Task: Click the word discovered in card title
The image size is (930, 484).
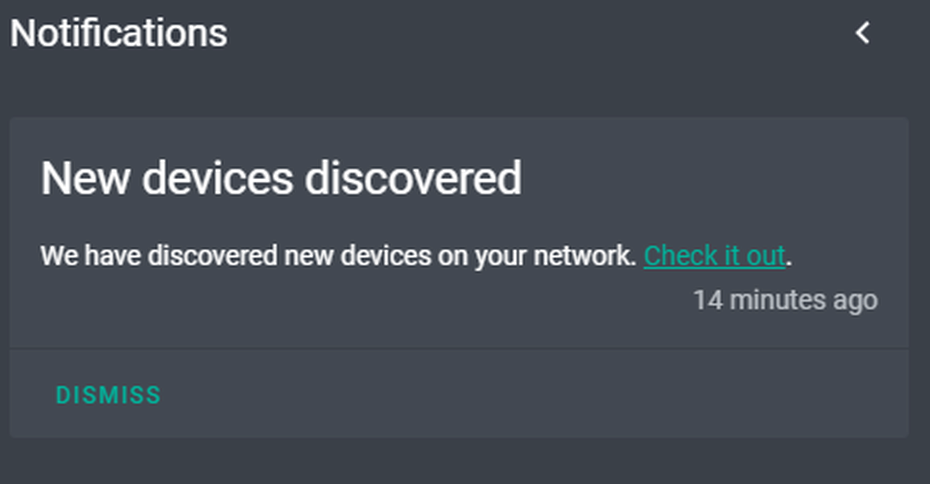Action: pyautogui.click(x=413, y=178)
